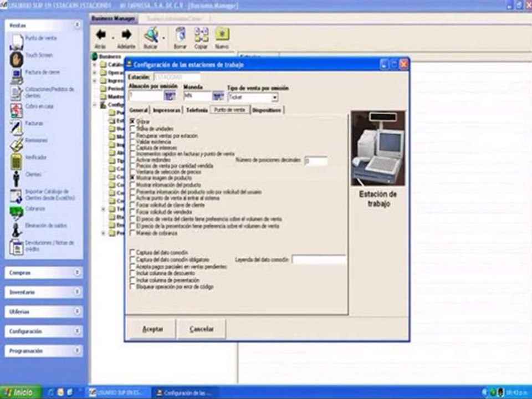The height and width of the screenshot is (399, 532).
Task: Click the Estación de trabajo image
Action: click(378, 149)
